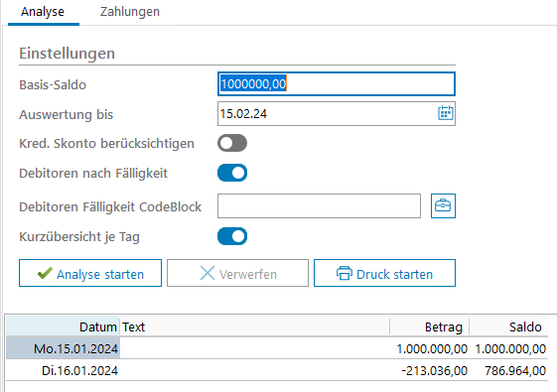This screenshot has width=557, height=392.
Task: Open the CodeBlock toolbox icon button
Action: pos(443,205)
